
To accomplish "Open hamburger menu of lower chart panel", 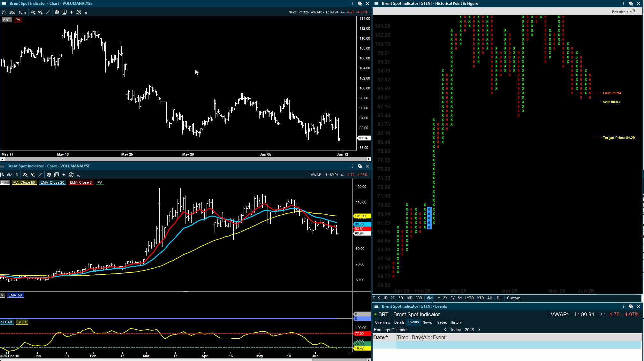I will [x=2, y=166].
